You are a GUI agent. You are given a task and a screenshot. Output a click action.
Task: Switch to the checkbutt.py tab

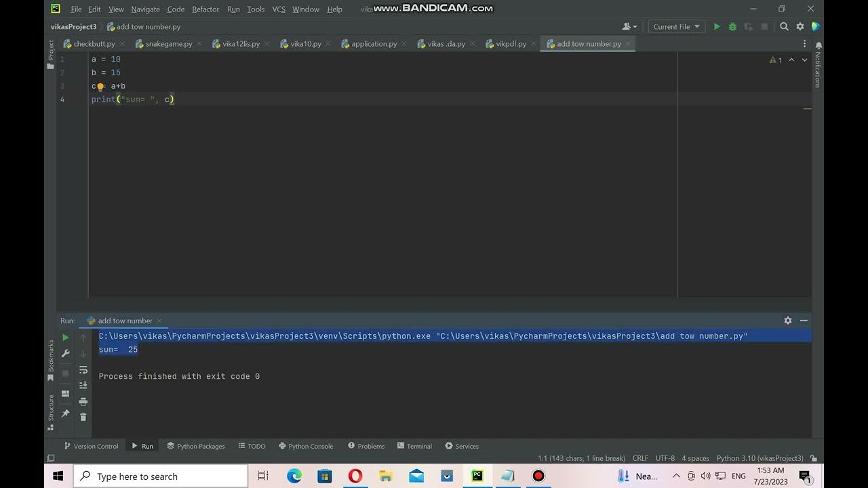coord(94,43)
